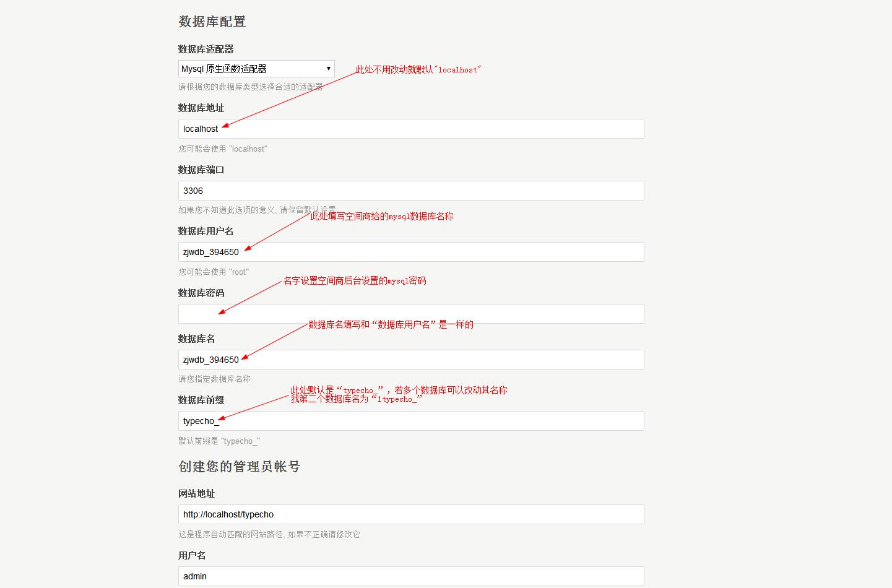Click the 数据库地址 label text
The height and width of the screenshot is (588, 892).
[x=201, y=108]
